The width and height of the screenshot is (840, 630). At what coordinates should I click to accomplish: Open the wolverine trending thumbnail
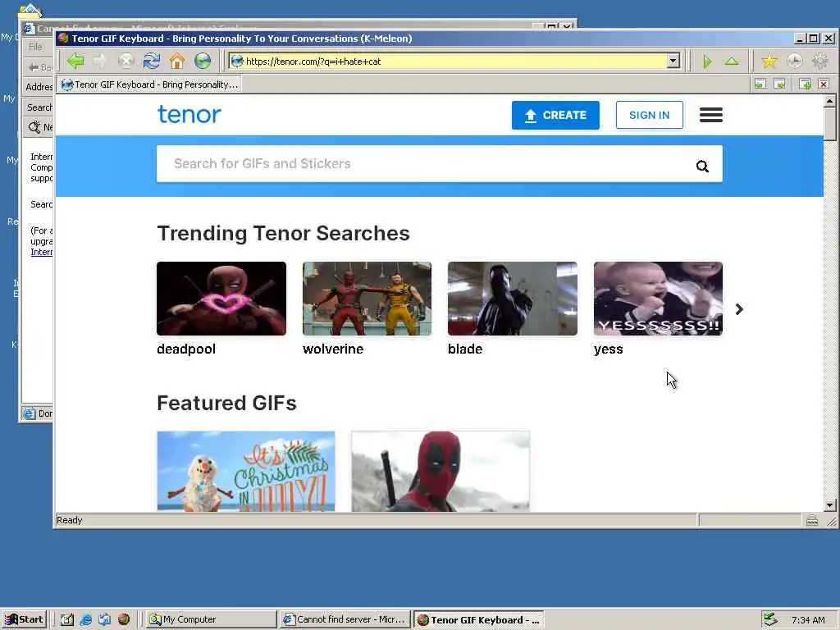pos(367,299)
